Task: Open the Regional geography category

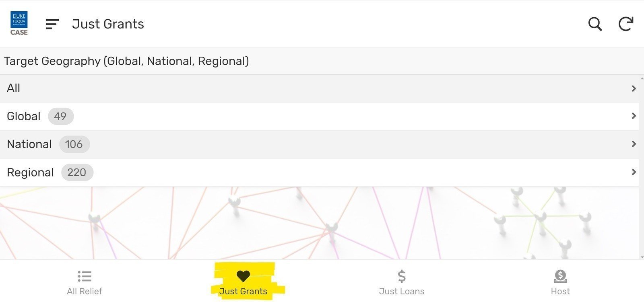Action: (x=319, y=173)
